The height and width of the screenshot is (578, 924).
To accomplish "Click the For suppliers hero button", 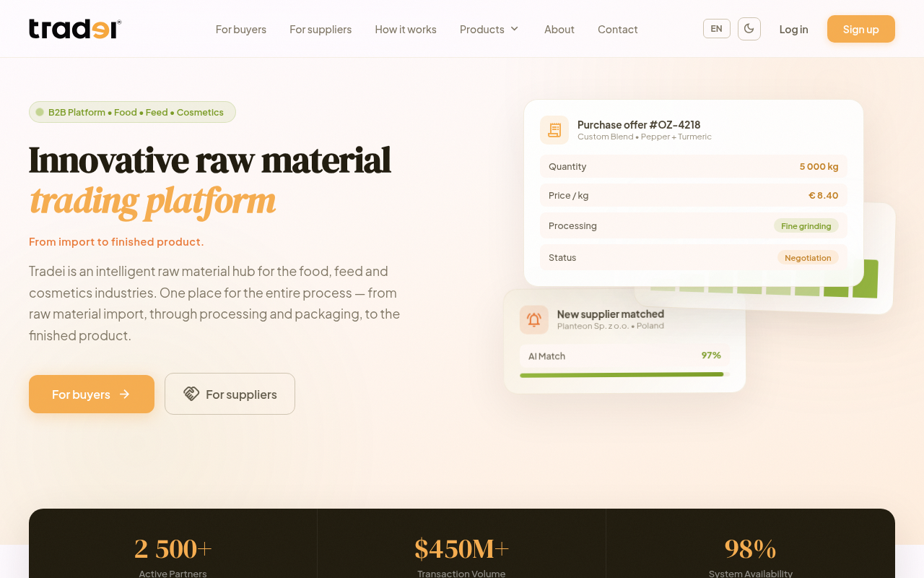I will click(230, 394).
